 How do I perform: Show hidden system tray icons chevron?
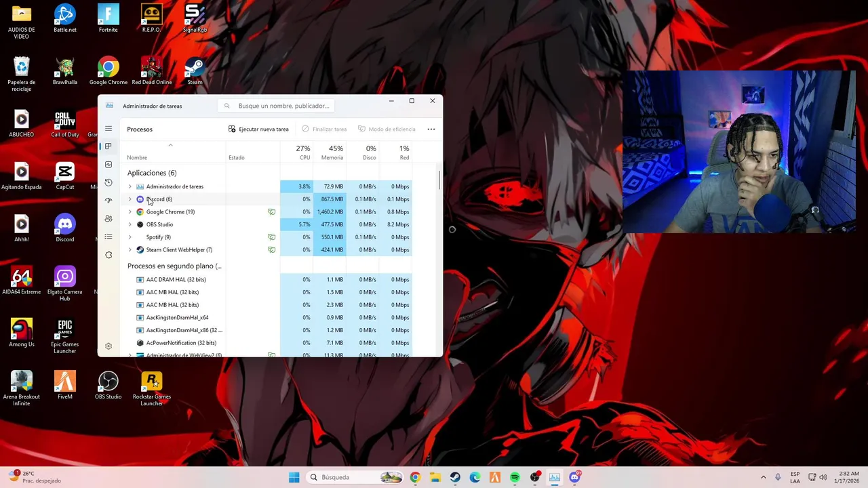[x=763, y=477]
